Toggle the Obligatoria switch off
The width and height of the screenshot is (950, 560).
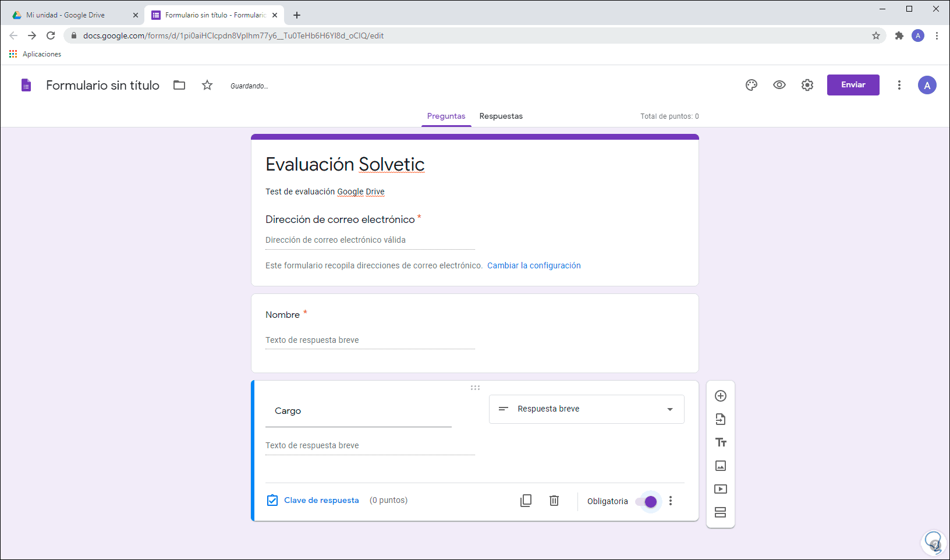(646, 501)
